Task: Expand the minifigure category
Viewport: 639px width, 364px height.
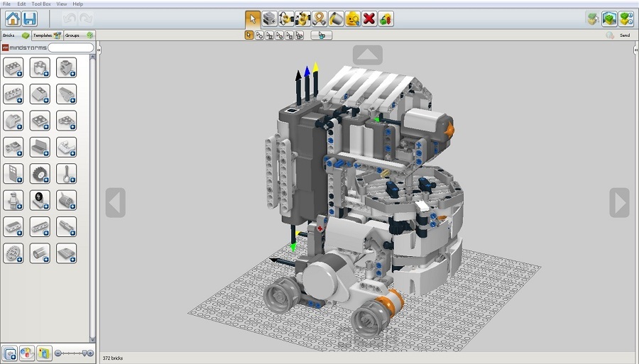Action: (13, 200)
